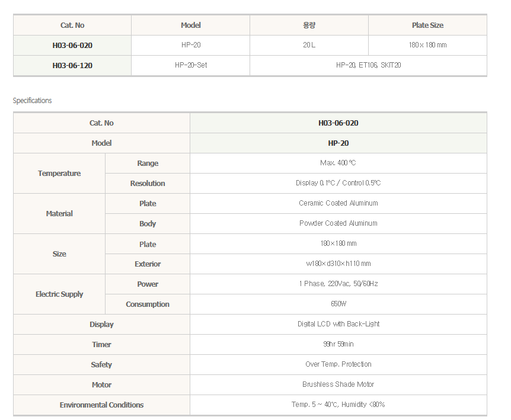Select the bold 'HP-20' model value
This screenshot has width=511, height=420.
pos(338,143)
